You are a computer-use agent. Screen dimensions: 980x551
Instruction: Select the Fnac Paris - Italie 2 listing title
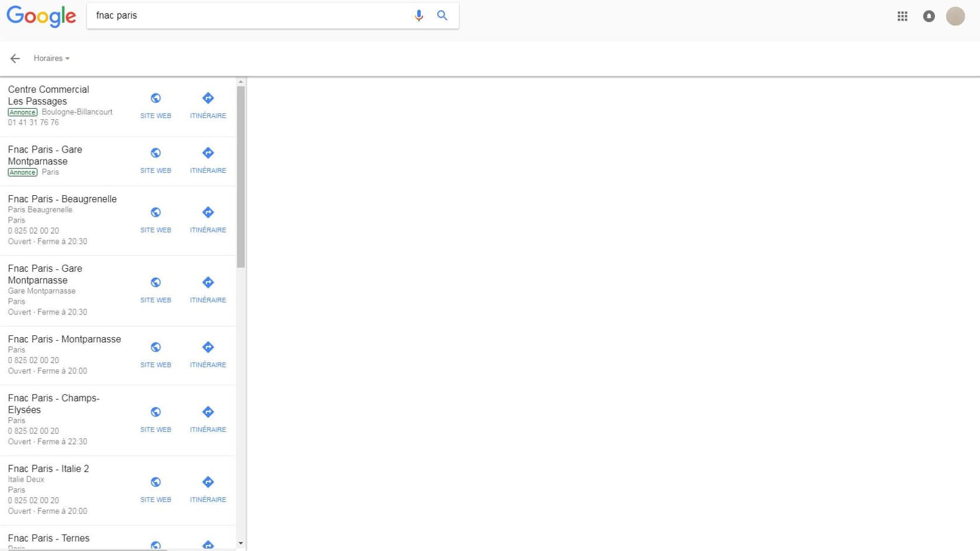(49, 469)
